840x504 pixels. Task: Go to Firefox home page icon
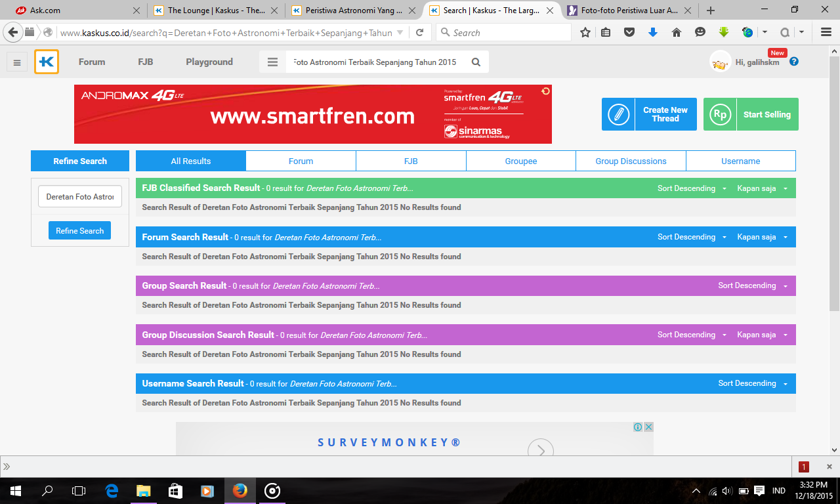point(677,32)
